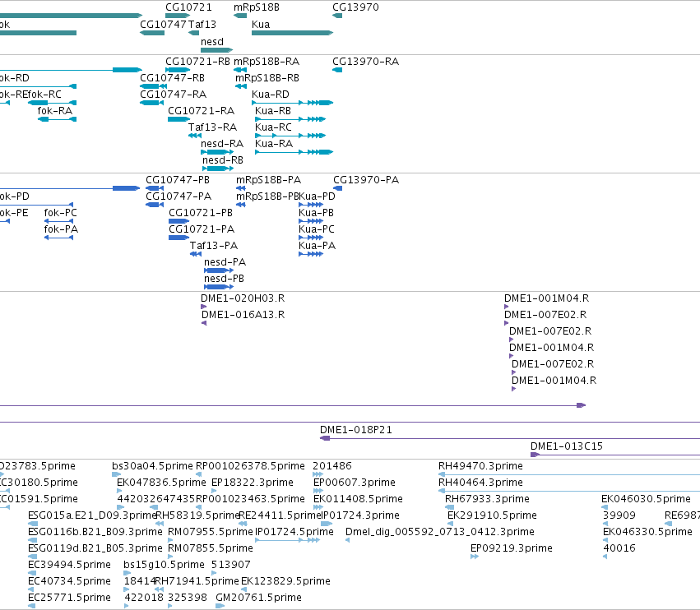Screen dimensions: 700x610
Task: Select the CG10747-RA transcript label
Action: tap(174, 95)
